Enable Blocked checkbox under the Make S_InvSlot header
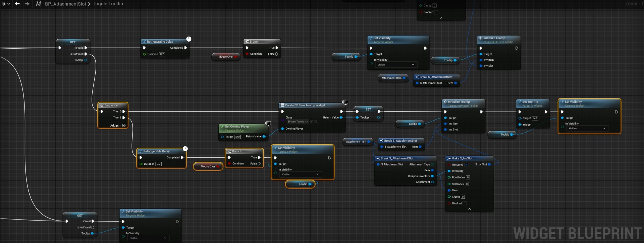Viewport: 644px width, 243px height. (x=465, y=203)
